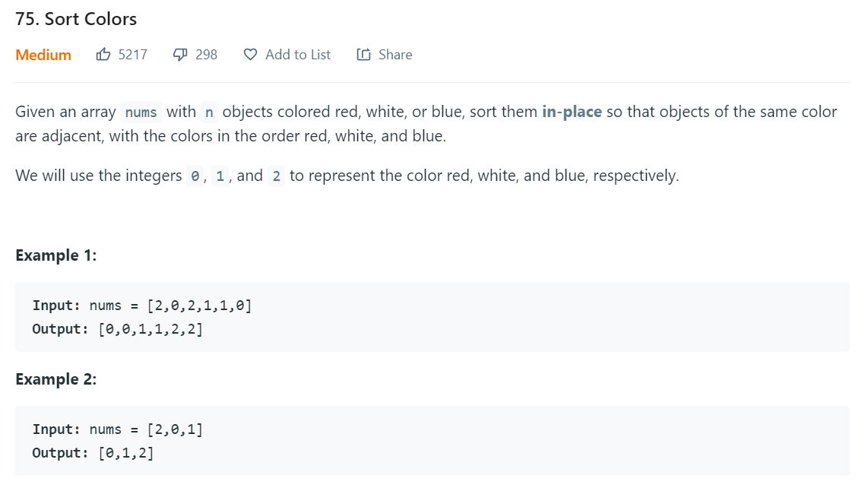
Task: Follow the bold in-place link
Action: tap(572, 112)
